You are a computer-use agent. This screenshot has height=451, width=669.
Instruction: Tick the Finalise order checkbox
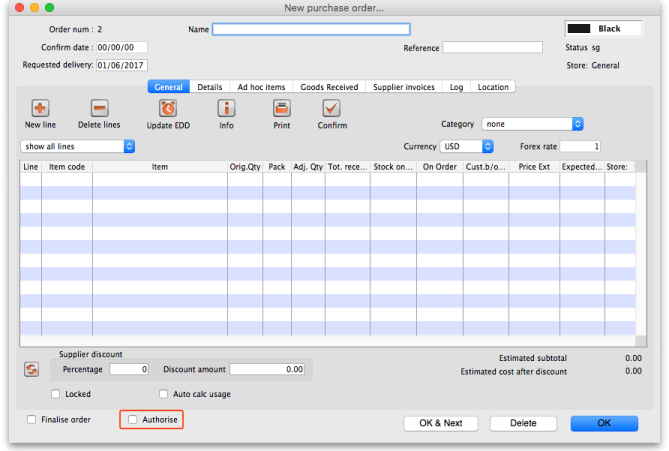32,420
